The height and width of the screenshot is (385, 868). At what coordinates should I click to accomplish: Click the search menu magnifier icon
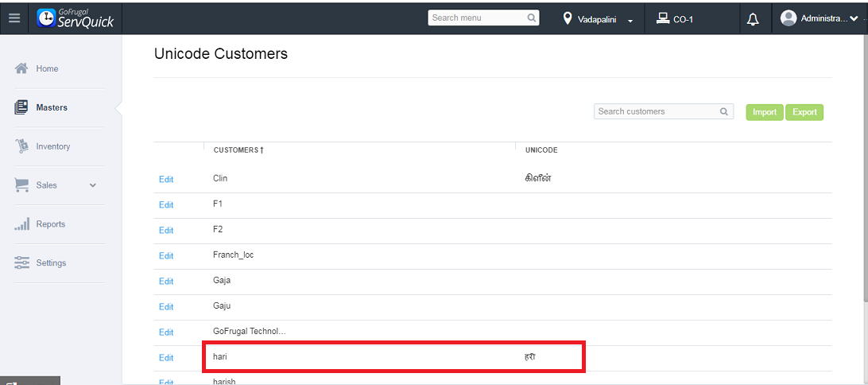point(532,17)
